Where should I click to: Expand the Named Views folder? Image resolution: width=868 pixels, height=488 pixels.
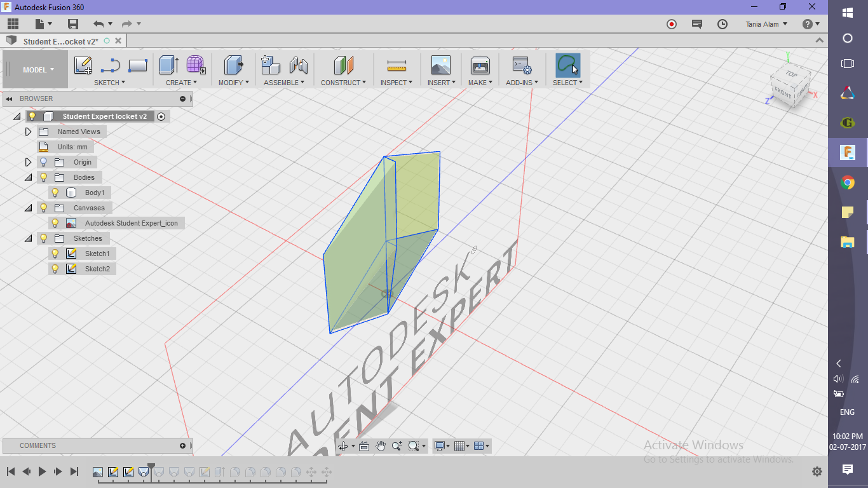coord(28,132)
